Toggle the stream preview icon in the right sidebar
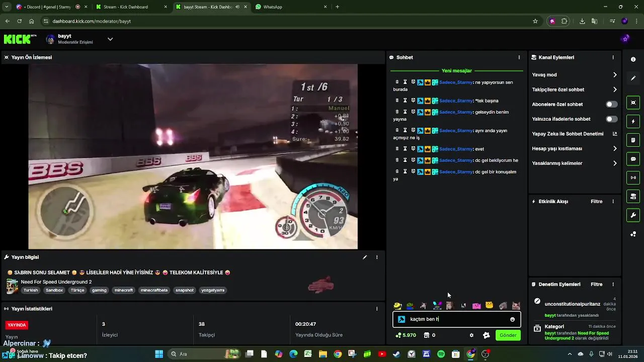 (x=633, y=103)
